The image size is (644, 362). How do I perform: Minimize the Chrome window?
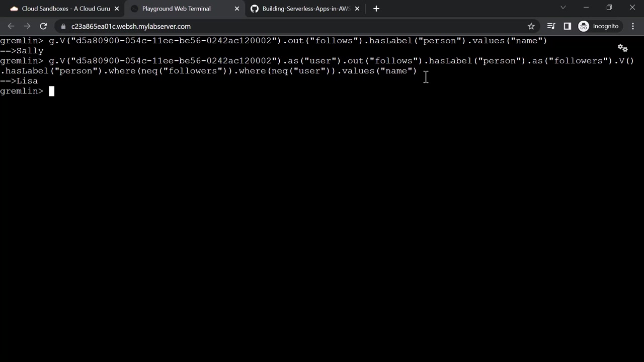586,8
